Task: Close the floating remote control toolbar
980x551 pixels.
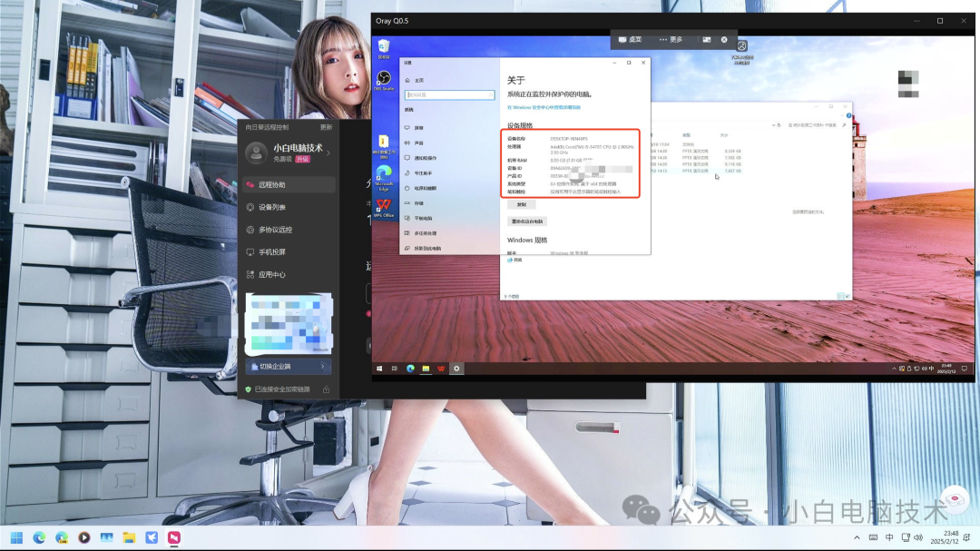Action: click(x=724, y=40)
